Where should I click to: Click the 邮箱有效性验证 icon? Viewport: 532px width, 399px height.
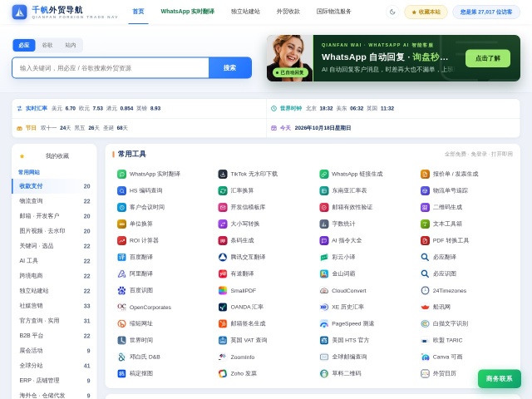[x=324, y=207]
